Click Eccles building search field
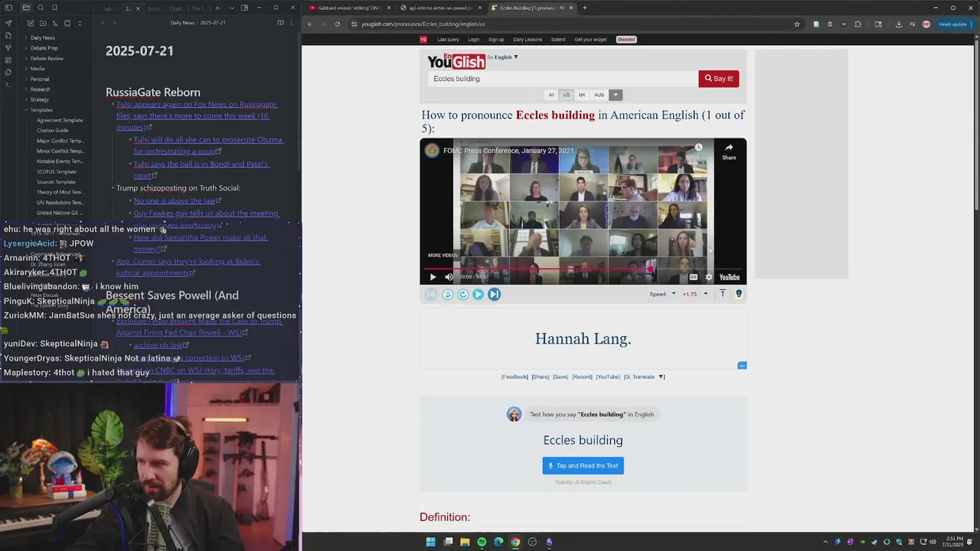The height and width of the screenshot is (551, 980). coord(563,79)
